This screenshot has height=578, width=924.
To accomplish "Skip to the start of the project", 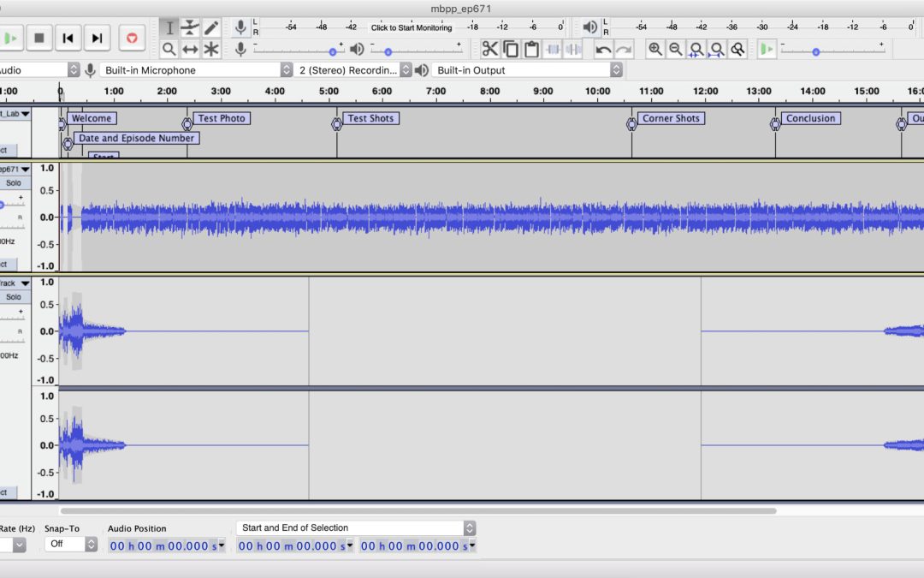I will (68, 38).
